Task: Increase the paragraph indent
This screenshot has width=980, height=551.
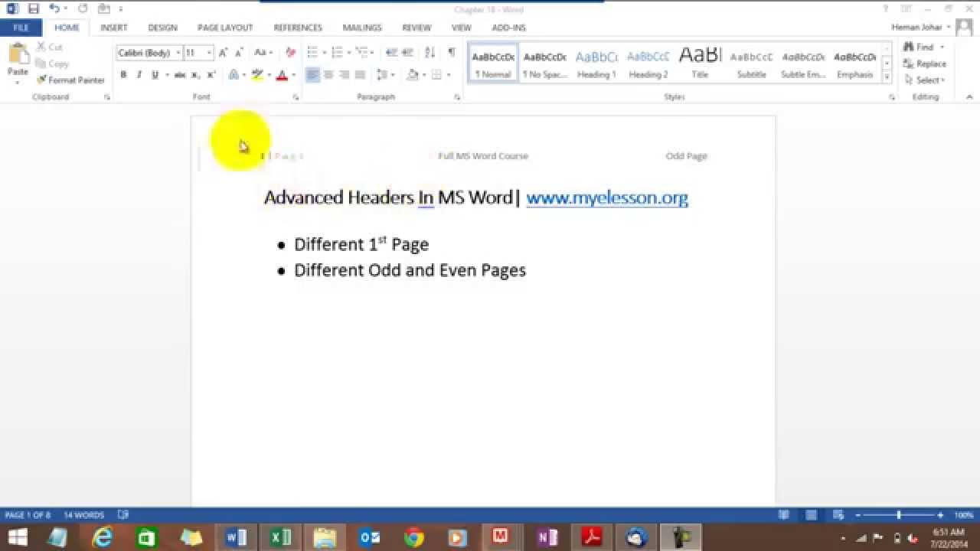Action: 408,53
